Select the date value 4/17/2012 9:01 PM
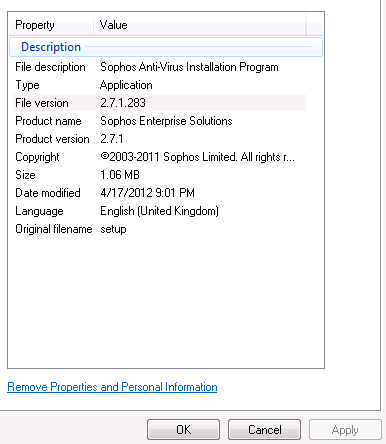This screenshot has width=386, height=444. [147, 193]
